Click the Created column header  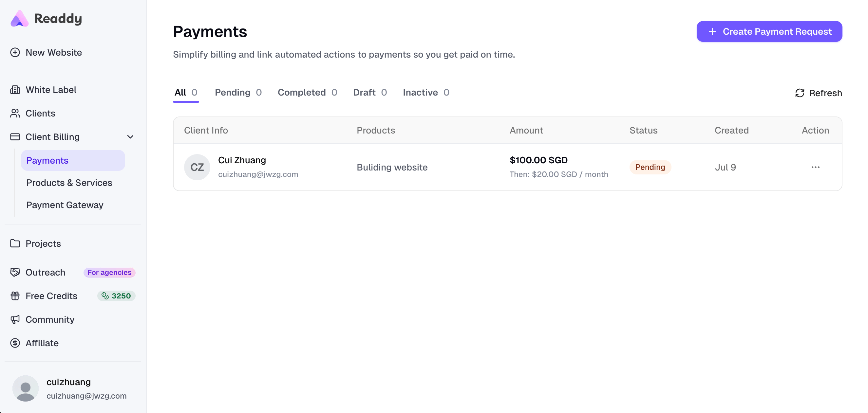pyautogui.click(x=731, y=130)
